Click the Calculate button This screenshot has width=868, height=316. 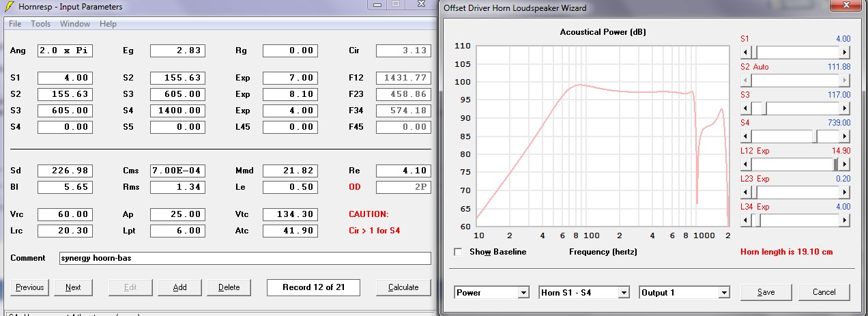pos(403,287)
